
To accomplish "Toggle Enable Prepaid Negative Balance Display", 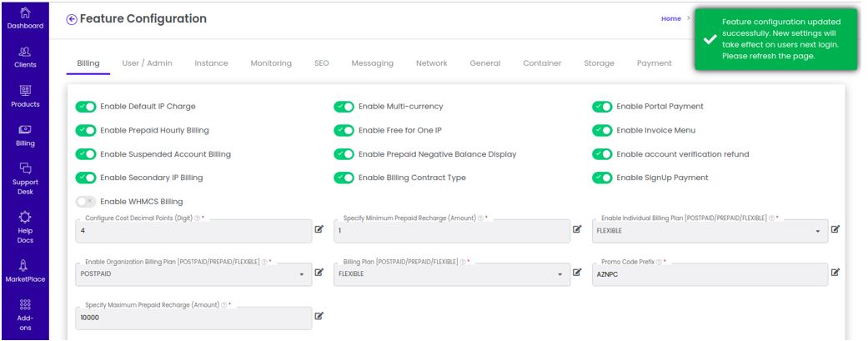I will [344, 154].
